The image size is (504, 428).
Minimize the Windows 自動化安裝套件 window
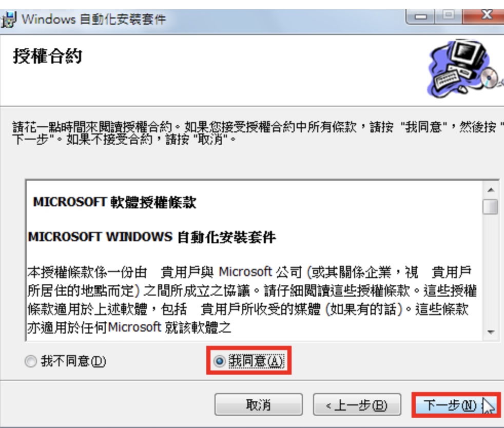421,16
